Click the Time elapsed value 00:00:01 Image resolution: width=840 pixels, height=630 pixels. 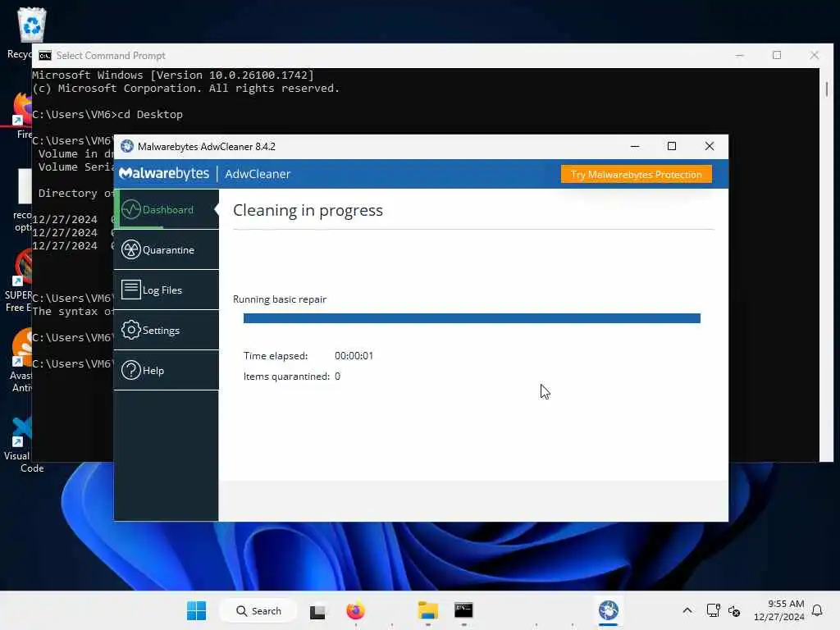point(354,356)
